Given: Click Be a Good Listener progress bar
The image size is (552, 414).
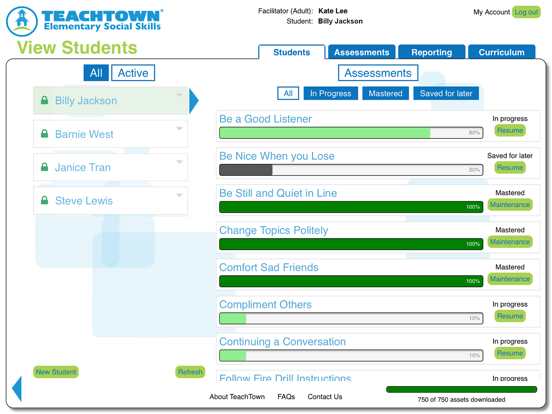Looking at the screenshot, I should (351, 133).
